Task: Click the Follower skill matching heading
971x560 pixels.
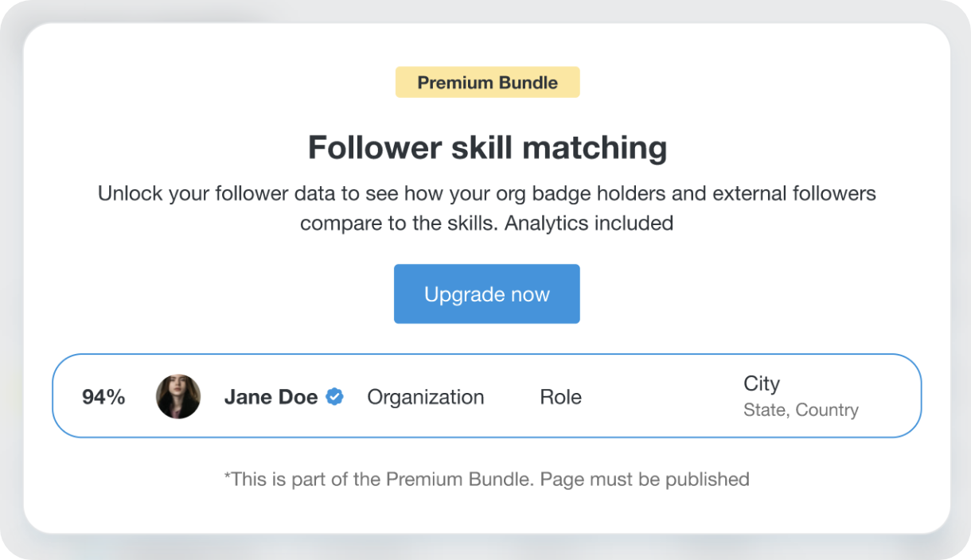Action: (487, 148)
